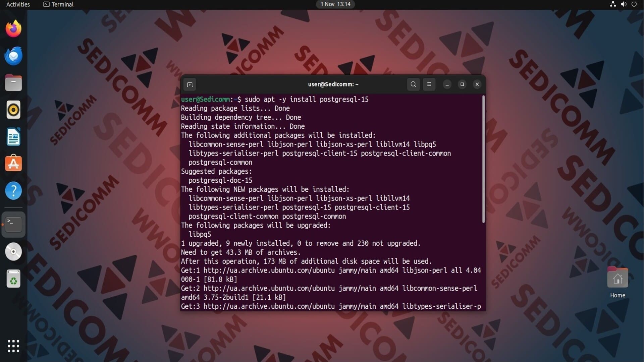
Task: Click the Terminal search icon
Action: 413,84
